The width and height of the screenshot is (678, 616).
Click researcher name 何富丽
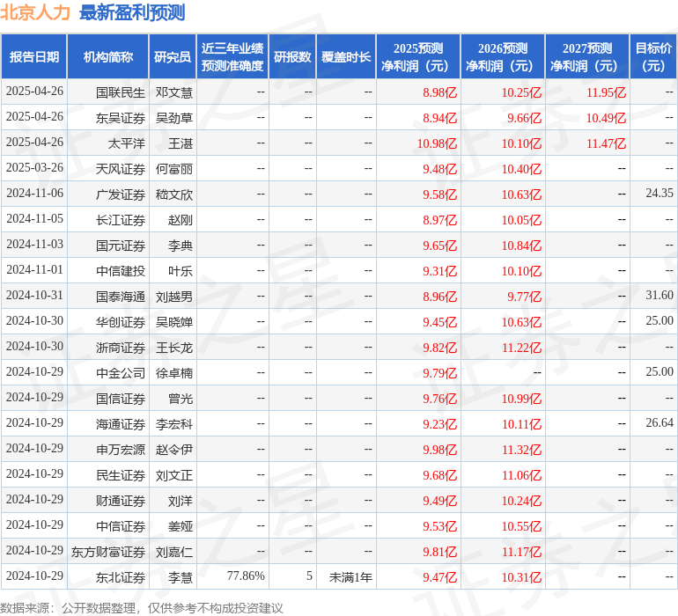[x=173, y=169]
